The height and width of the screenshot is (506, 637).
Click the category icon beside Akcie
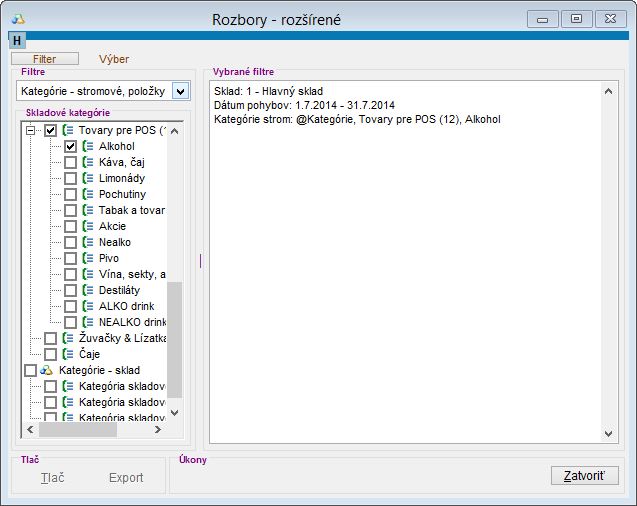[x=88, y=226]
